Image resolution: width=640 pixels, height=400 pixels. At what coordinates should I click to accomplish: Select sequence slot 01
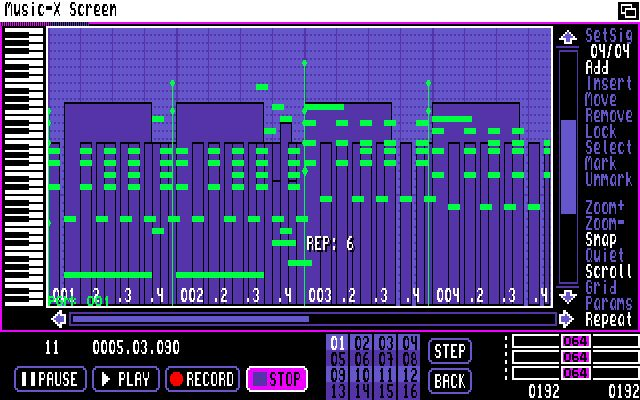click(x=338, y=343)
